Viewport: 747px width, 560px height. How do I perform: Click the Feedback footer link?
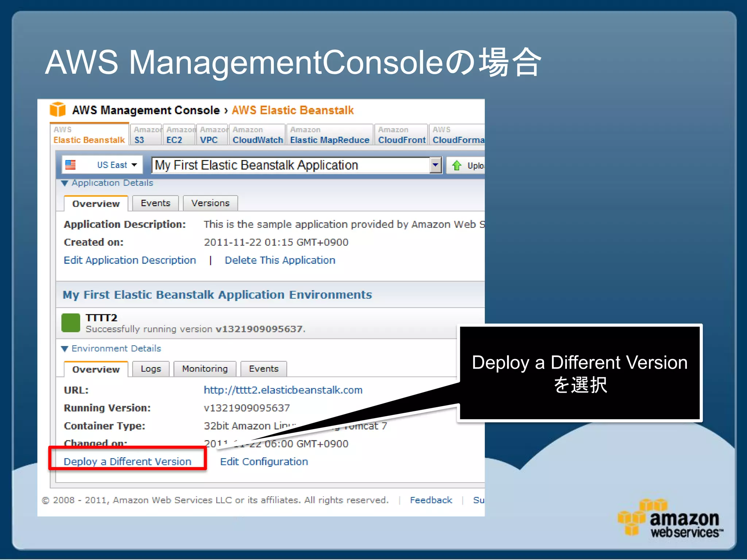click(x=431, y=500)
